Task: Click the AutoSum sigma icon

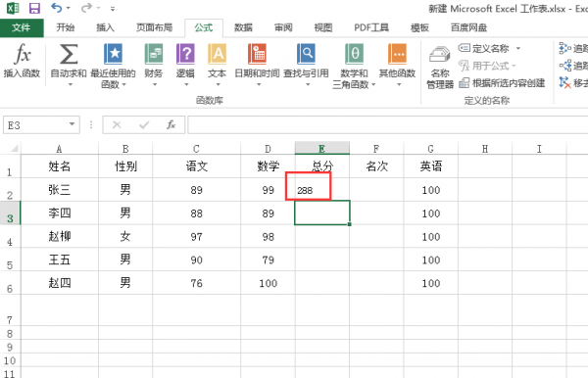Action: tap(69, 54)
